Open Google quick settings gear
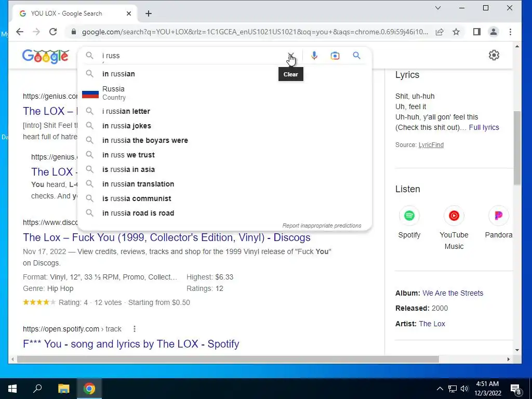Viewport: 532px width, 399px height. (x=494, y=55)
